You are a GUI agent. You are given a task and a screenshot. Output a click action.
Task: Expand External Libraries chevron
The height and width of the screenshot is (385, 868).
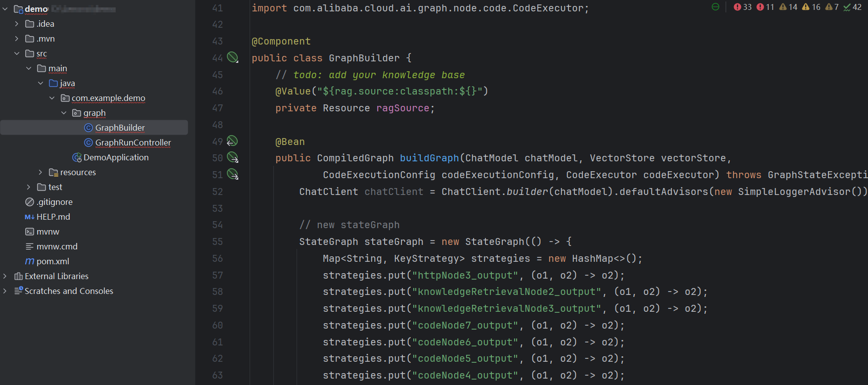tap(5, 276)
